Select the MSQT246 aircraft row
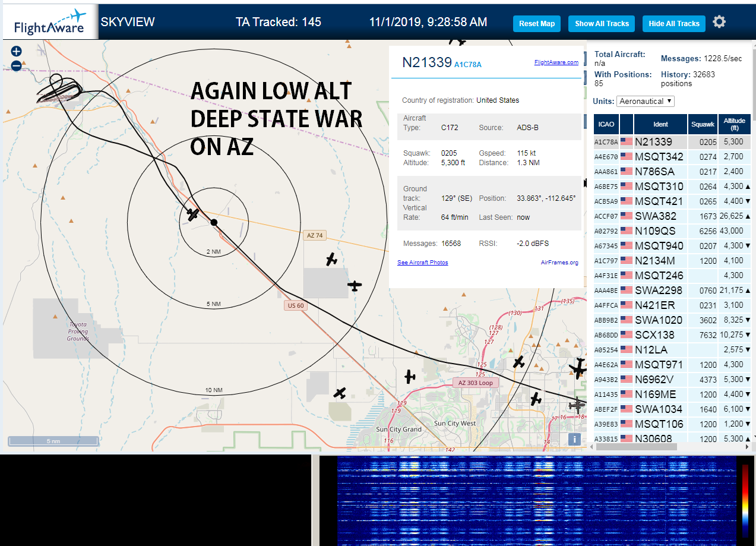756x546 pixels. (672, 276)
